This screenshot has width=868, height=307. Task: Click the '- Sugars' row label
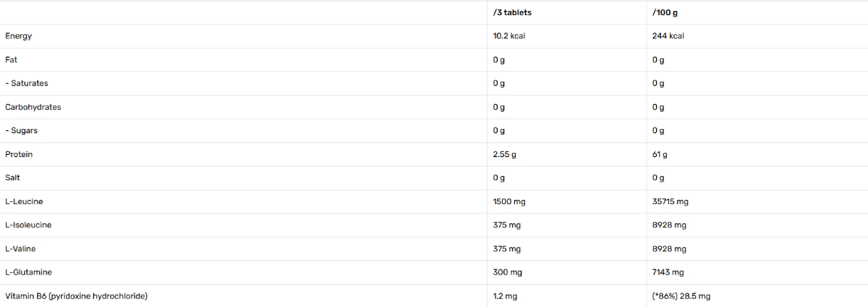point(22,131)
